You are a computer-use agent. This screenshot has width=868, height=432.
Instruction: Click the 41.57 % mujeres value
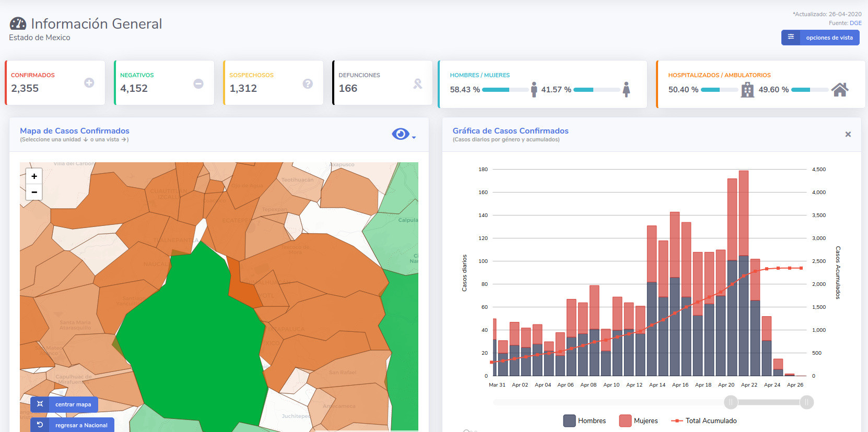pos(556,90)
